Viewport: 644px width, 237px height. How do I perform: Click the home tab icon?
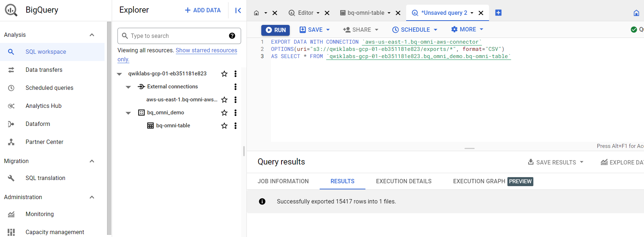tap(256, 13)
